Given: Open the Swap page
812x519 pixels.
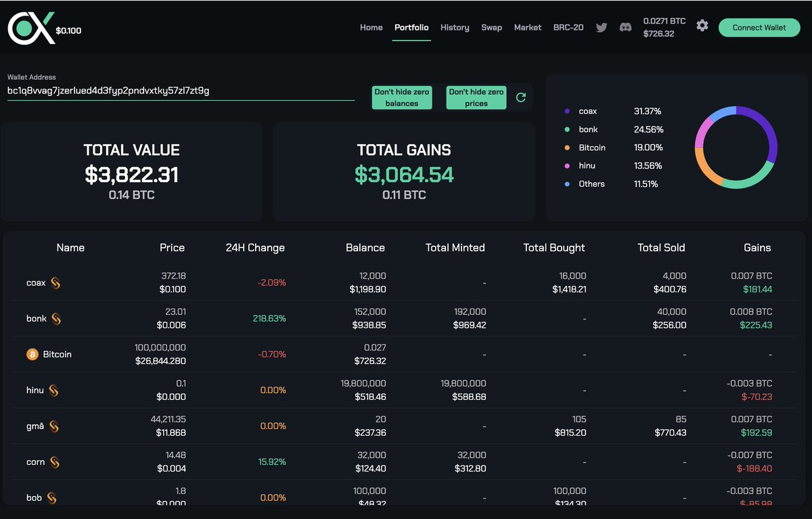Looking at the screenshot, I should tap(491, 28).
